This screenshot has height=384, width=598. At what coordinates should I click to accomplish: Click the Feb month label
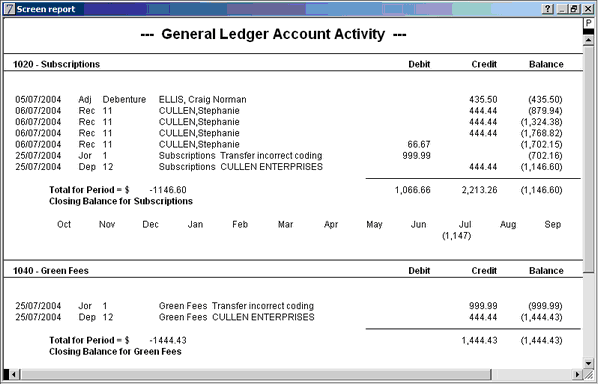click(x=240, y=224)
